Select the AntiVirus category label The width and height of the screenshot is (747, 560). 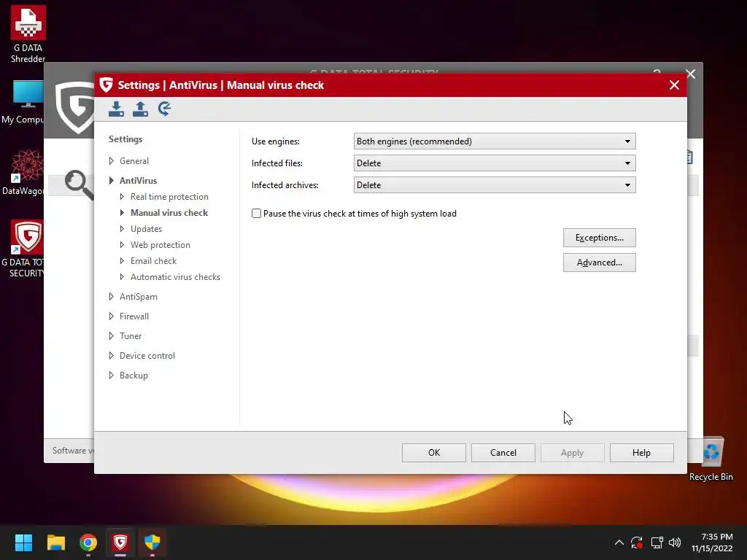point(138,181)
